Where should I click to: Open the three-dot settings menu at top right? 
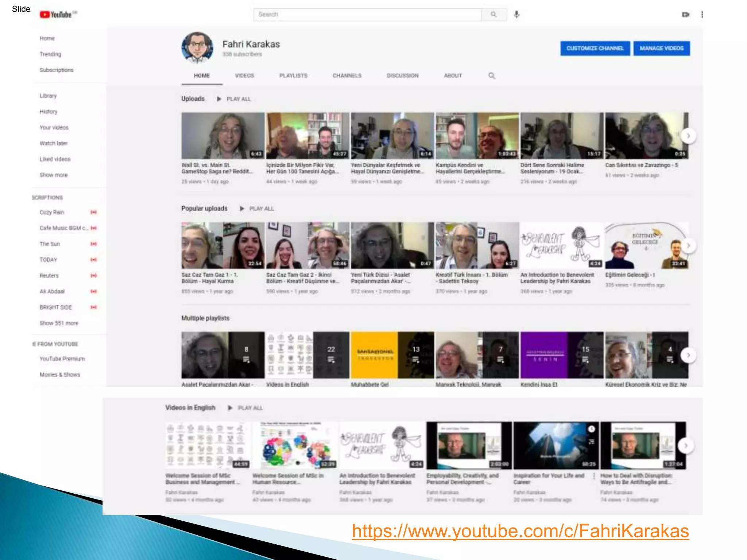tap(702, 15)
